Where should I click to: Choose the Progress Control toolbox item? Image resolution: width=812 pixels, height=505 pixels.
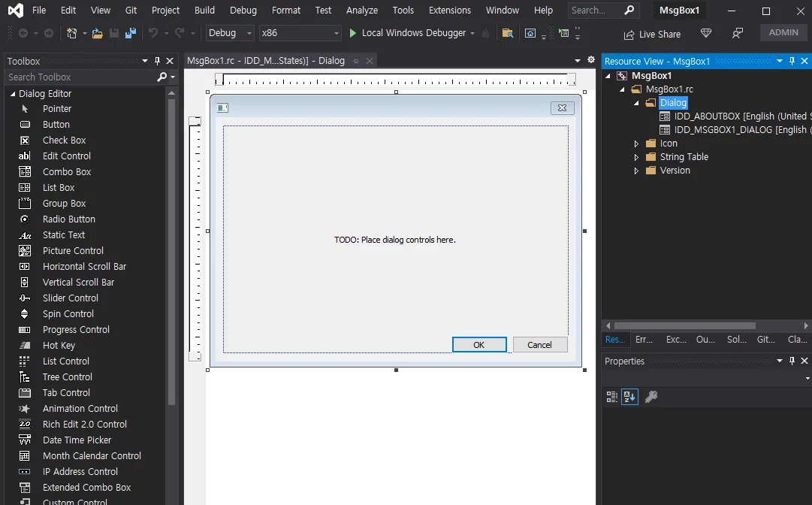click(76, 329)
